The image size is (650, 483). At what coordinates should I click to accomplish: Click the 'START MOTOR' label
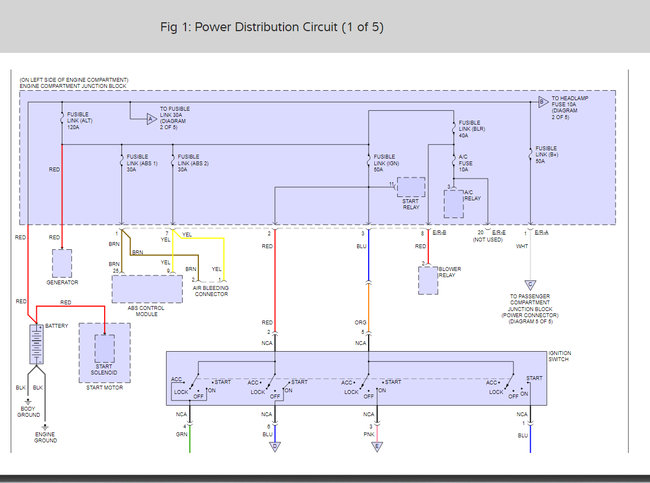coord(104,387)
